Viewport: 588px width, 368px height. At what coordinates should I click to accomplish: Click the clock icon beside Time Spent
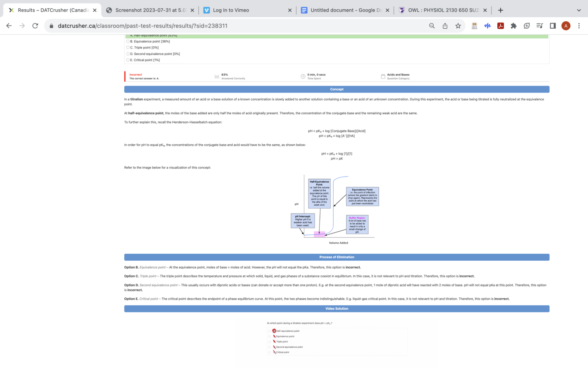[x=303, y=76]
